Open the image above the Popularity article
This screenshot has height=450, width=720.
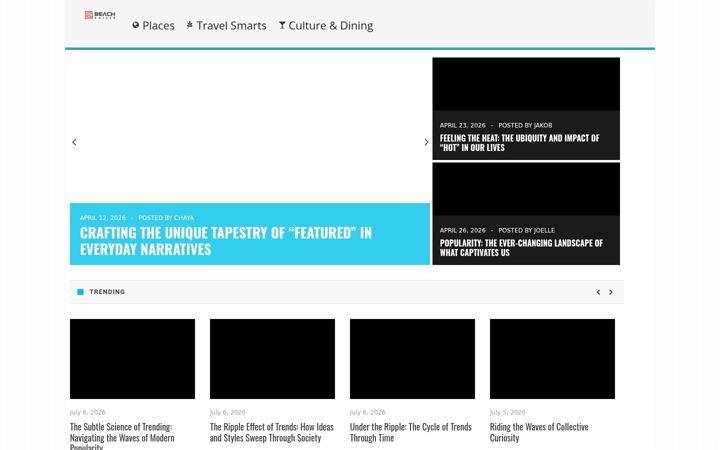pyautogui.click(x=526, y=189)
